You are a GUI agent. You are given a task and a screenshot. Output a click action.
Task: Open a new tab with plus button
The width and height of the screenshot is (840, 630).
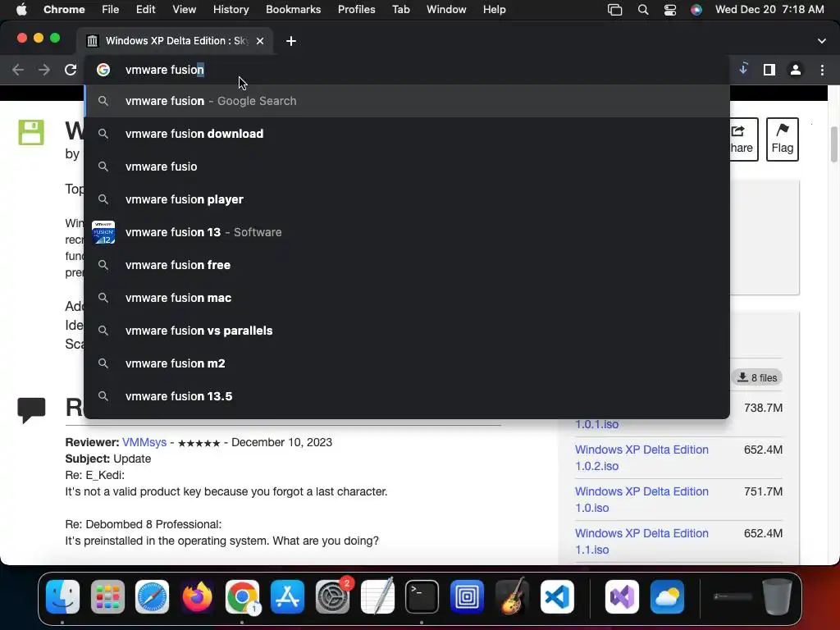291,41
